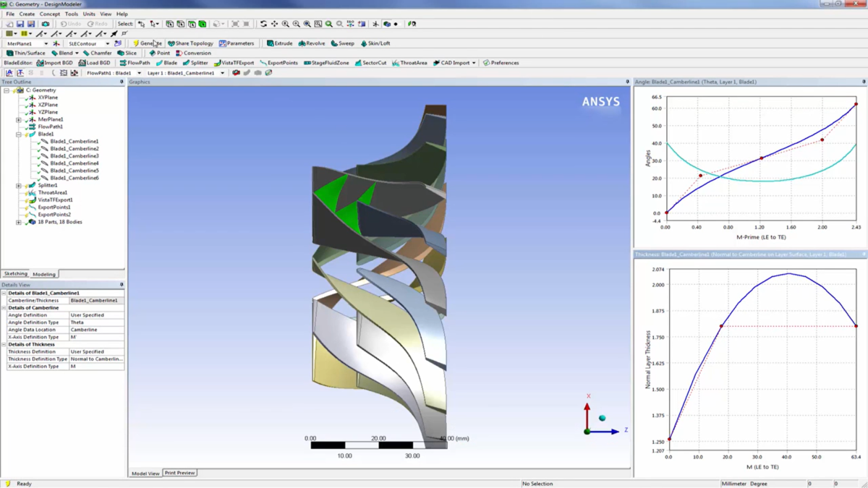Click the ExportPoints tool

pos(278,63)
